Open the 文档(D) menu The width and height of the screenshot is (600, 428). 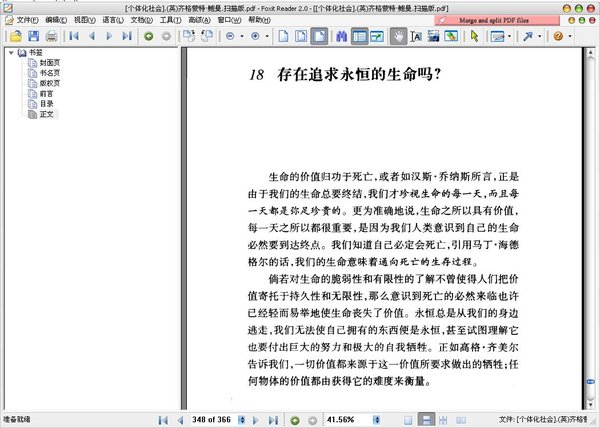(142, 20)
